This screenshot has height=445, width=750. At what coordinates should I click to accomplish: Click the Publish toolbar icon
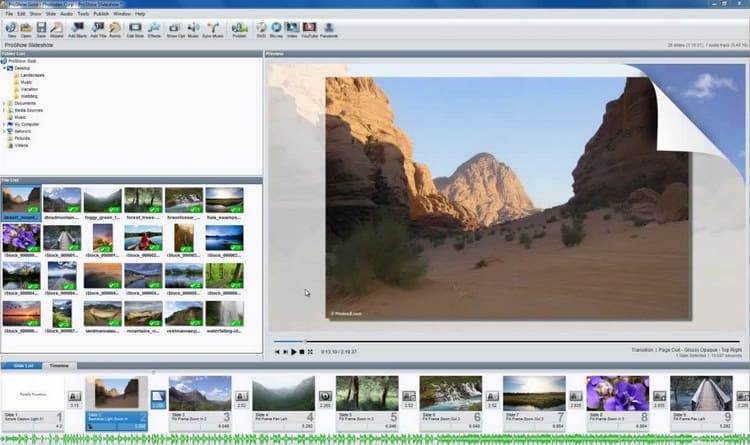coord(240,30)
